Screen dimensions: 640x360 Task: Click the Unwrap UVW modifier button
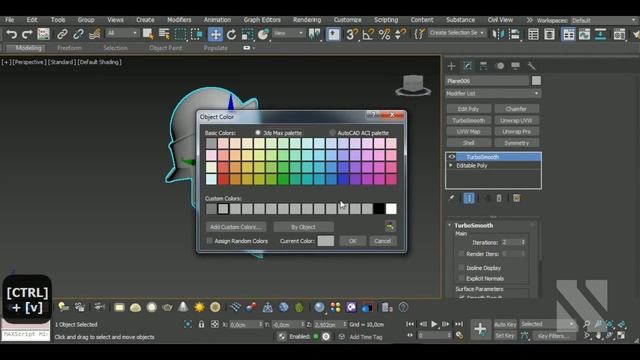click(x=516, y=120)
